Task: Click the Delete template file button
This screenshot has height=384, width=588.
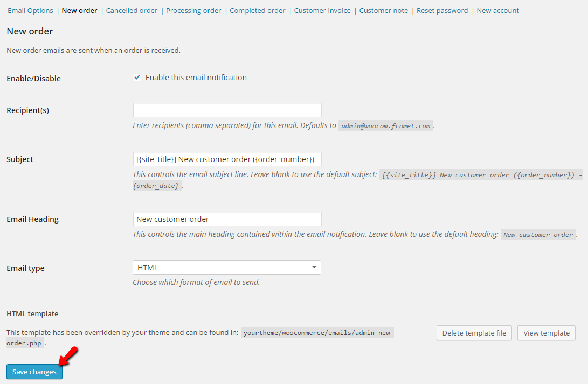Action: pos(474,333)
